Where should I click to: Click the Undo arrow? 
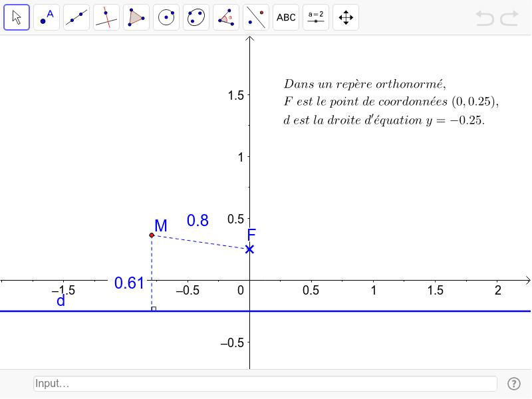click(485, 18)
